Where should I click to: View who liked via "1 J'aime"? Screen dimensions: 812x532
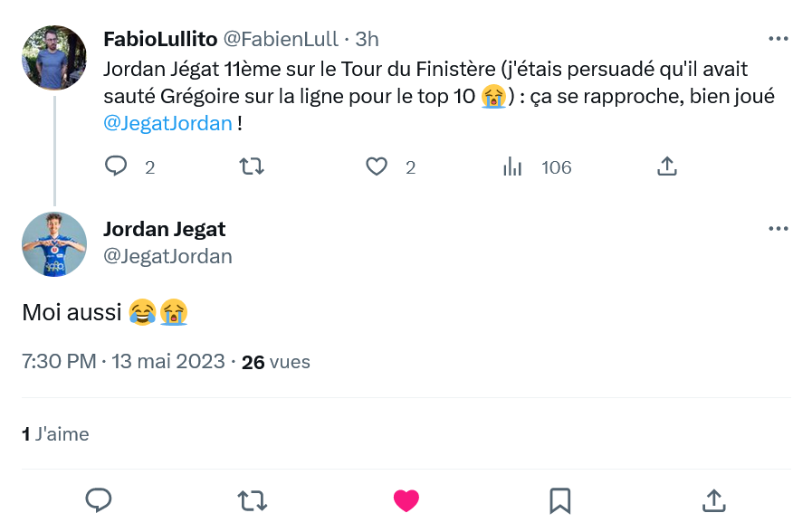click(x=55, y=434)
